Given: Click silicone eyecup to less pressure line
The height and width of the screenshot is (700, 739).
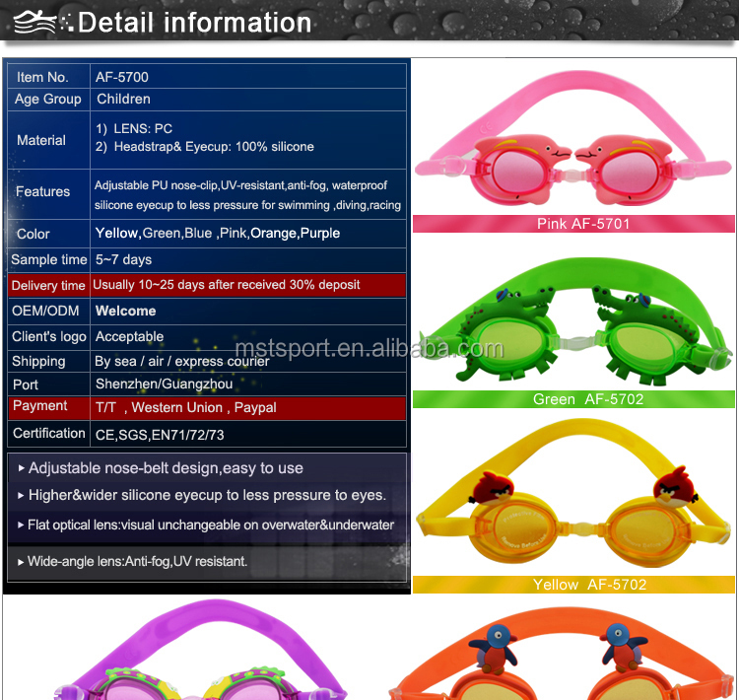Looking at the screenshot, I should pos(247,205).
